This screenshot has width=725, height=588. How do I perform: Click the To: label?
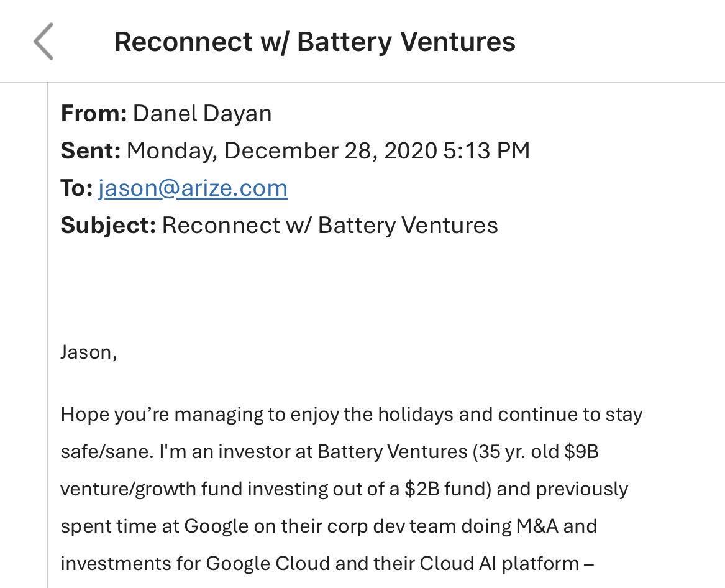coord(77,188)
